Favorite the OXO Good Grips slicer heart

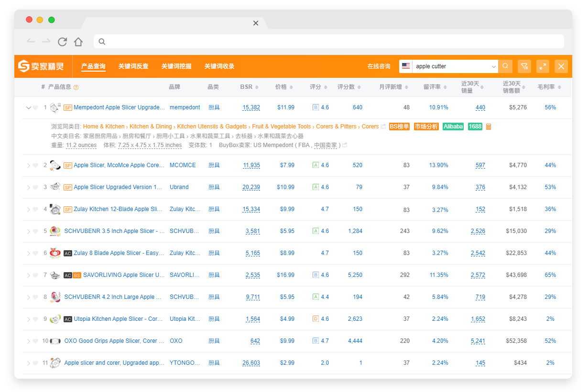coord(35,341)
